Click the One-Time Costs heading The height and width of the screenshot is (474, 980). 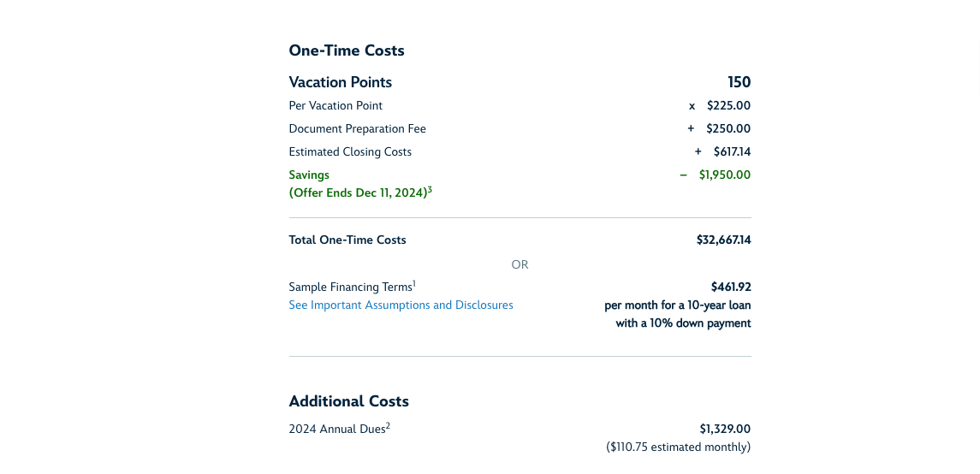pyautogui.click(x=347, y=50)
